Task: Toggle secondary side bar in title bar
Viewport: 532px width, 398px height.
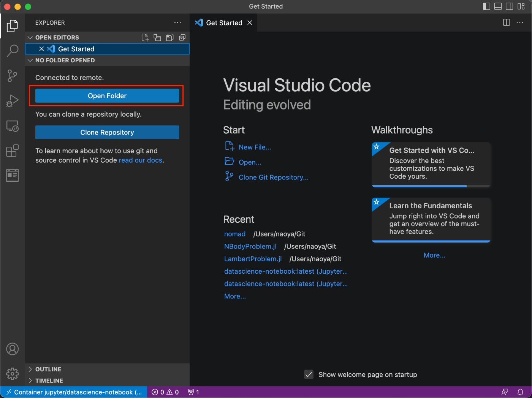Action: (x=510, y=6)
